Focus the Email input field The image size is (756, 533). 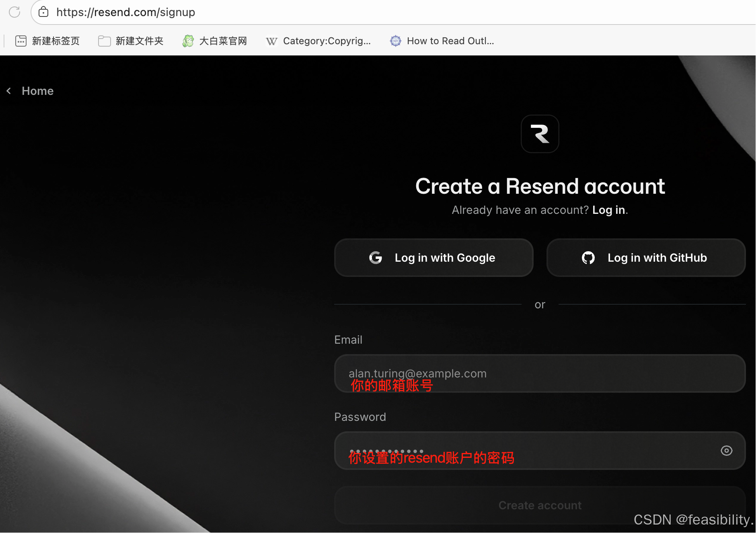tap(540, 373)
